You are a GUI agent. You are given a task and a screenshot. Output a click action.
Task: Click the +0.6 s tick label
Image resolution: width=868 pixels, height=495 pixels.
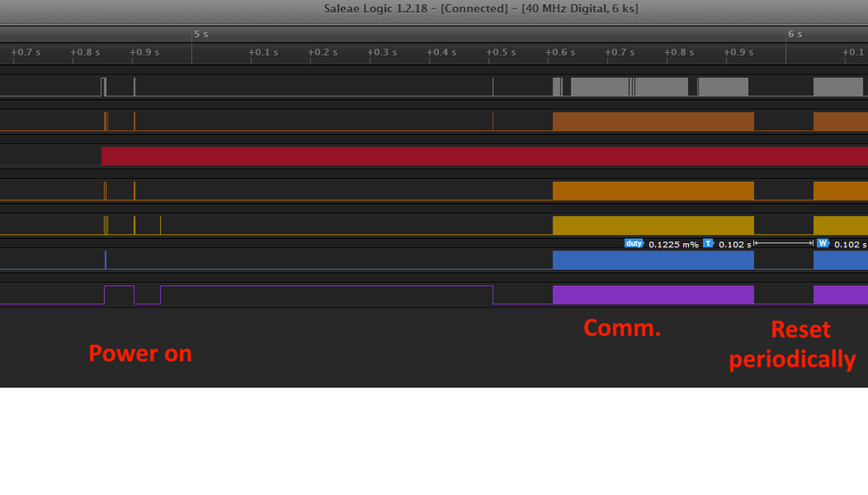click(560, 53)
